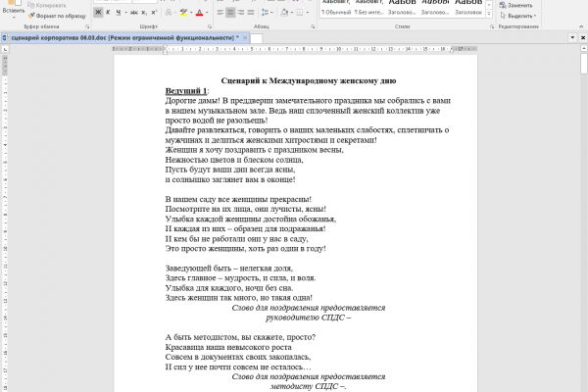The width and height of the screenshot is (588, 392).
Task: Apply red font color
Action: (200, 13)
